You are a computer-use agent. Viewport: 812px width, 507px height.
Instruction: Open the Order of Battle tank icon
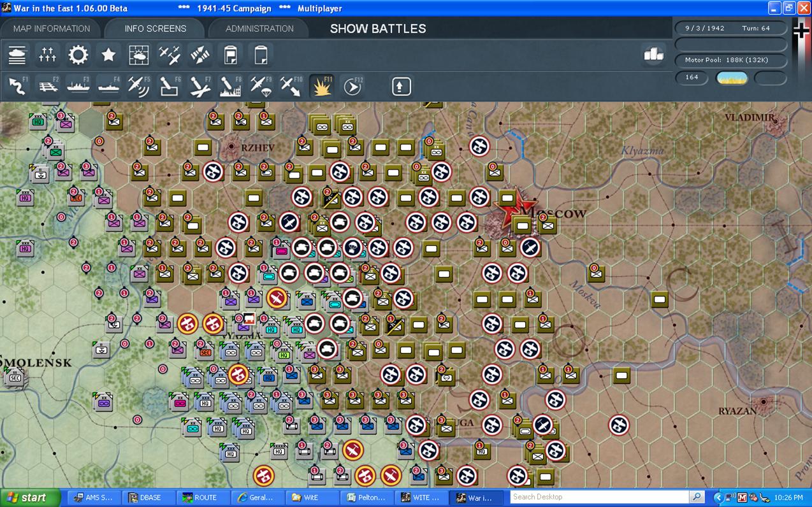[x=17, y=55]
